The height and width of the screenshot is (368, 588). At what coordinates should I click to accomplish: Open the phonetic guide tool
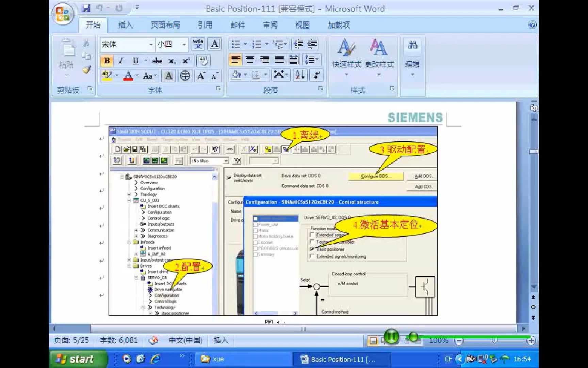click(x=198, y=44)
